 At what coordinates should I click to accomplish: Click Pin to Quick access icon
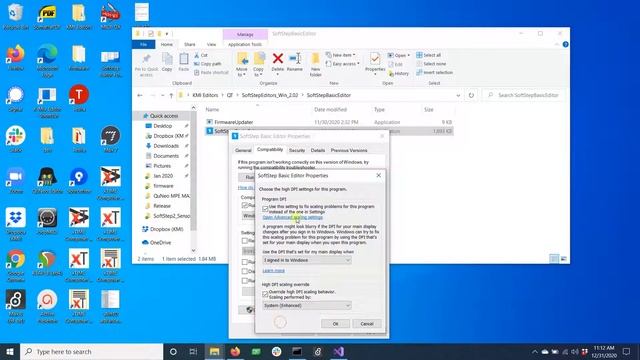coord(146,59)
